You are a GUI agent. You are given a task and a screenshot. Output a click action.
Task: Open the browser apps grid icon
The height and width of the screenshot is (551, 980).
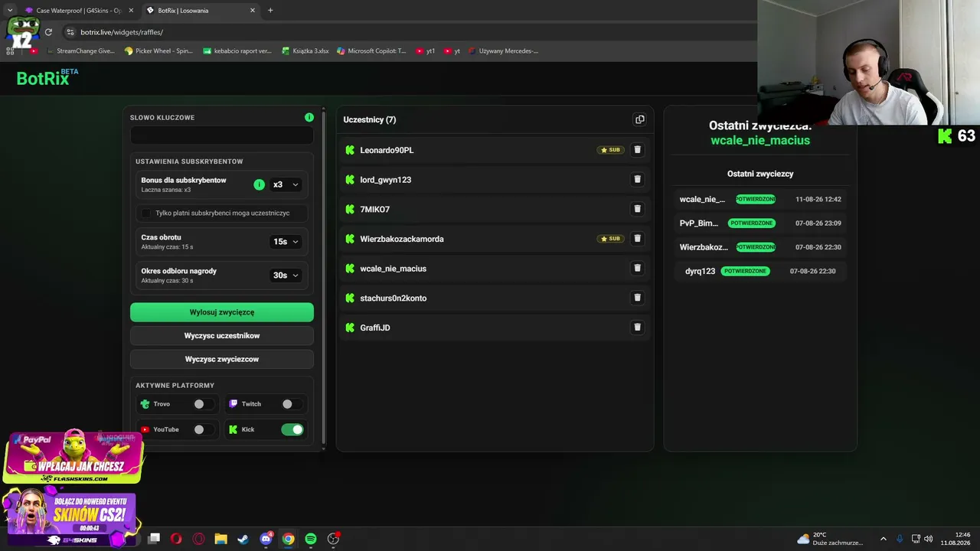click(x=10, y=51)
